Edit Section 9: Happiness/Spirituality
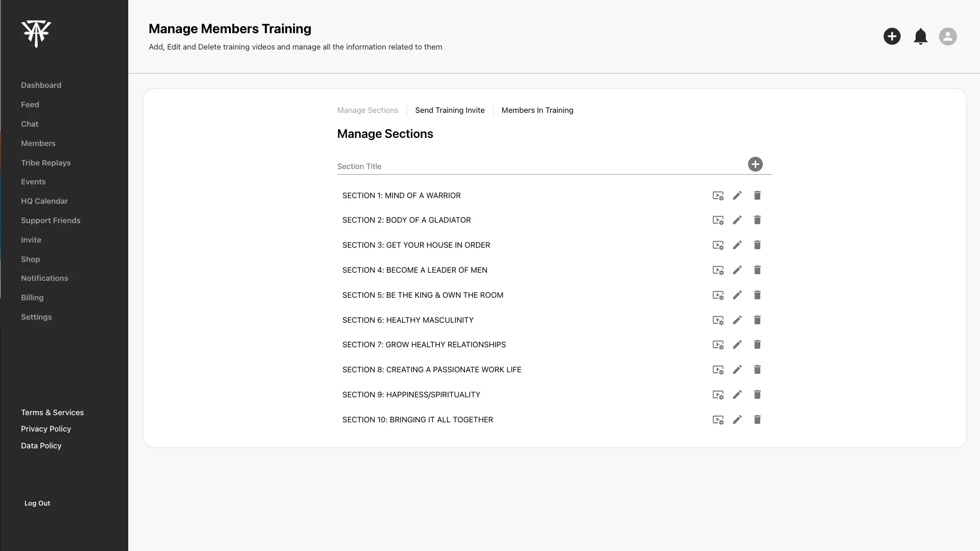This screenshot has height=551, width=980. (737, 395)
